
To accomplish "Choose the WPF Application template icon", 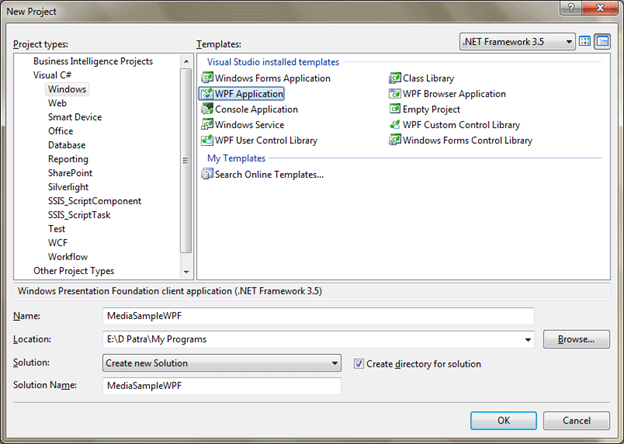I will [x=208, y=94].
